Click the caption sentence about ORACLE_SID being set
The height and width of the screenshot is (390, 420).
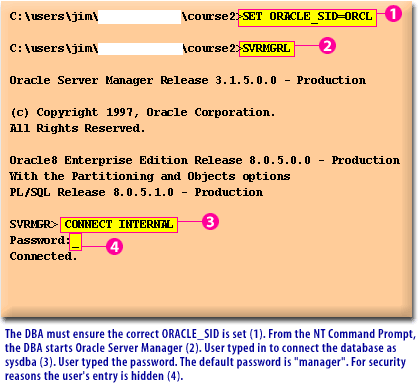135,334
